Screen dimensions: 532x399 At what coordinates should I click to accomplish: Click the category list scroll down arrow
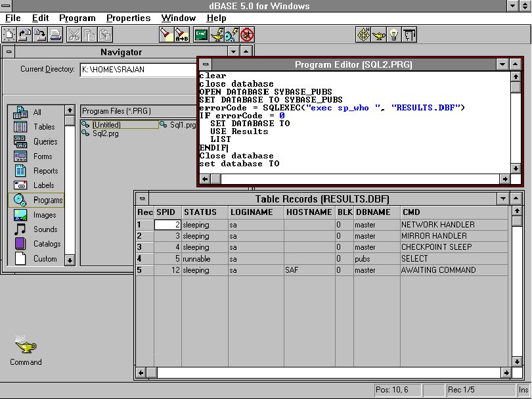(x=70, y=260)
